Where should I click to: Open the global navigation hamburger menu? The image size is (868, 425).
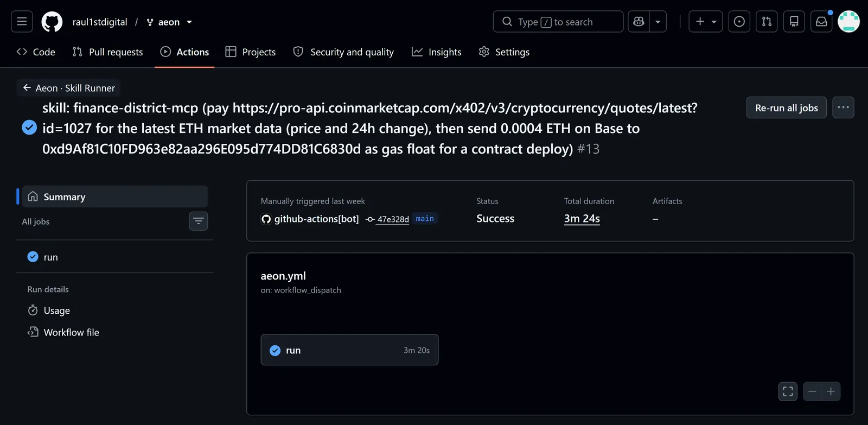(22, 22)
